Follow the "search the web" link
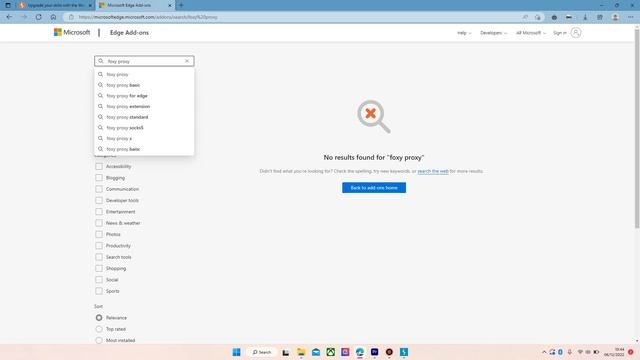The height and width of the screenshot is (360, 640). (433, 171)
